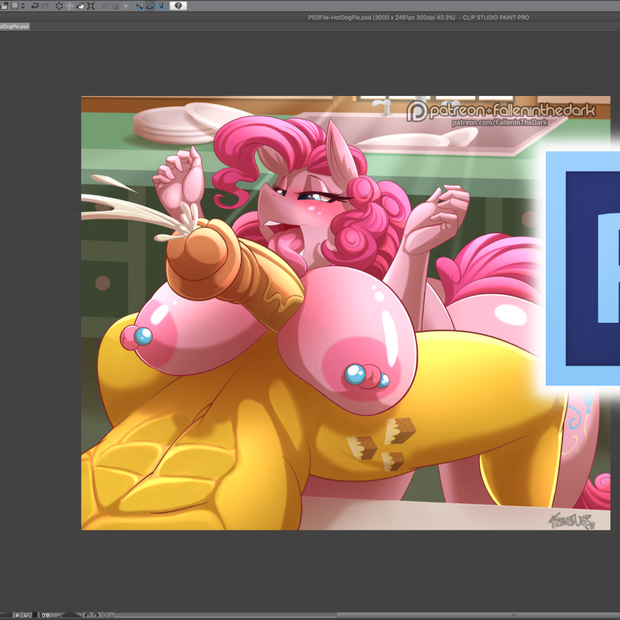
Task: Click the Redo arrow icon
Action: [47, 6]
